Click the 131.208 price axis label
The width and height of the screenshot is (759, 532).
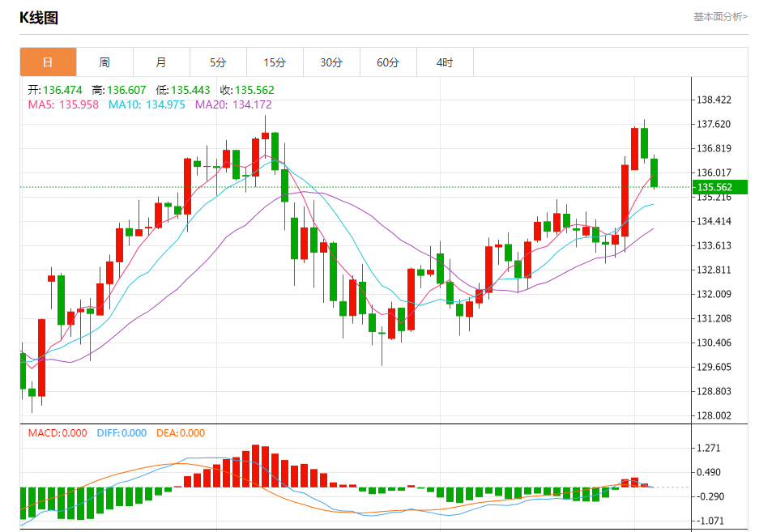point(714,318)
